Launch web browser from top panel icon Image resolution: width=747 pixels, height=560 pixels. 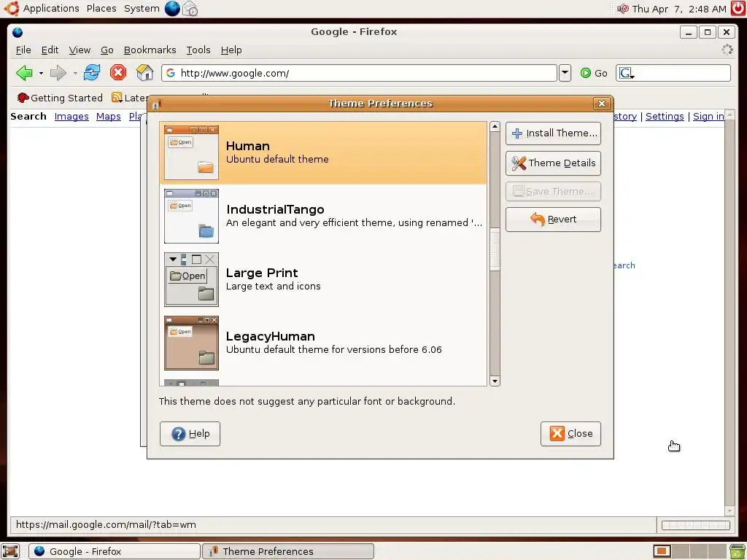172,8
